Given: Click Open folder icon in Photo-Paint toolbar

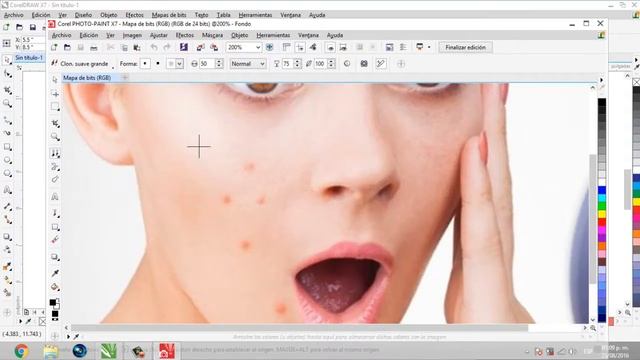Looking at the screenshot, I should [67, 47].
